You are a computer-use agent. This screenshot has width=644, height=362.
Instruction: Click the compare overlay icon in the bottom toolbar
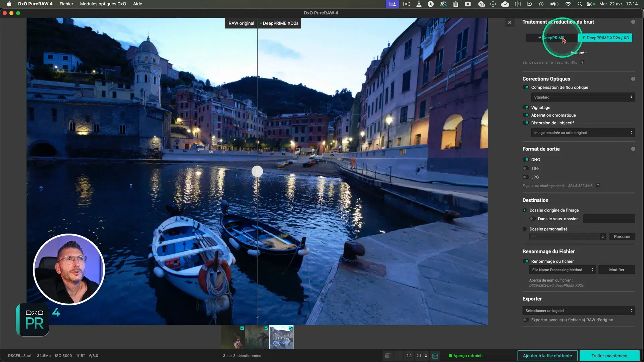point(387,356)
